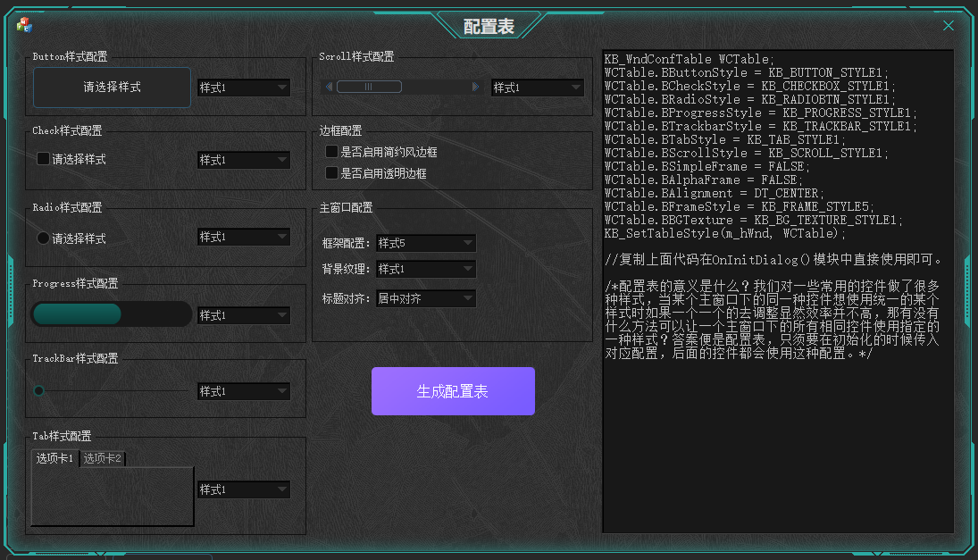
Task: Click the 生成配置表 button
Action: [453, 391]
